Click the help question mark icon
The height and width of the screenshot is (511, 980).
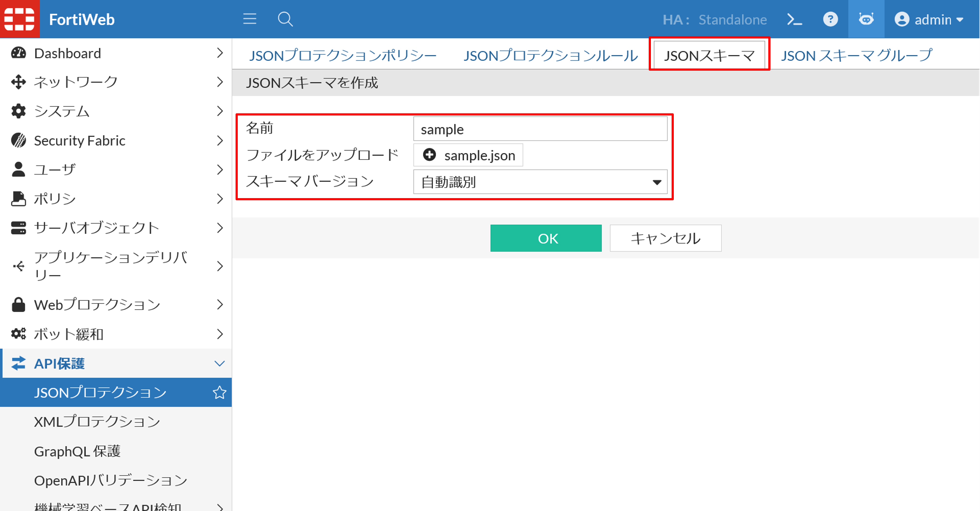point(831,19)
